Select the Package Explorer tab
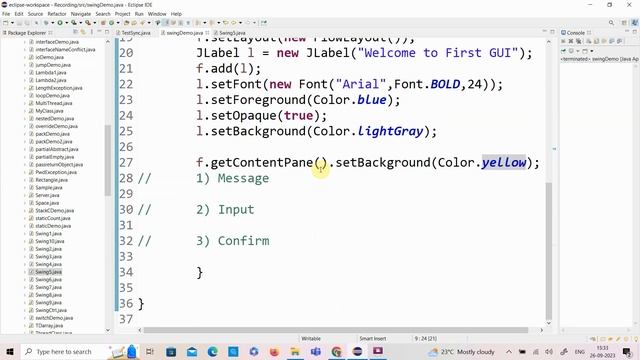Image resolution: width=640 pixels, height=360 pixels. 27,33
